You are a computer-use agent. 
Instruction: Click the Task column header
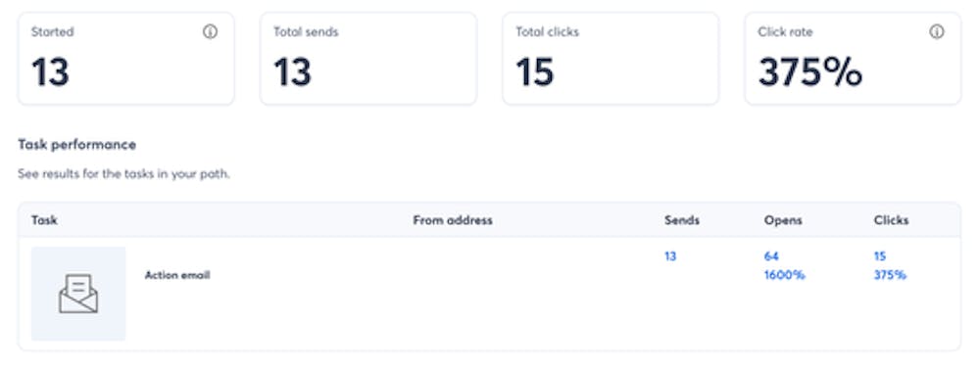pos(44,220)
